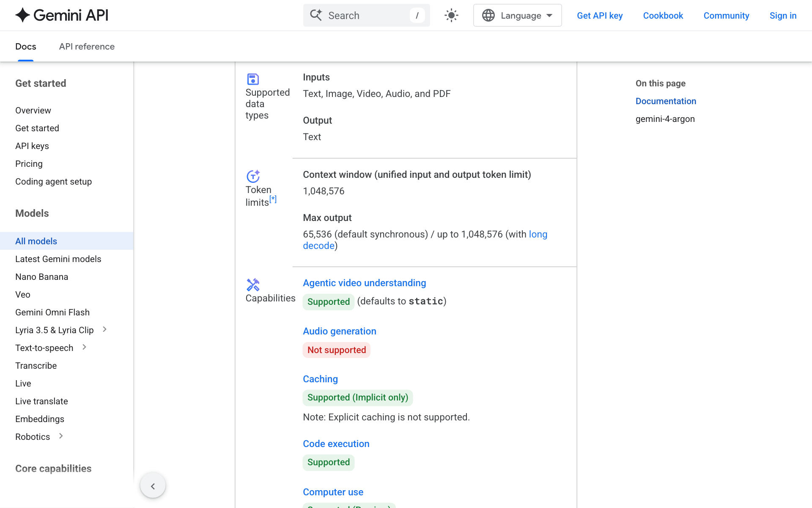Screen dimensions: 812x508
Task: Click the slash shortcut badge in search
Action: (x=417, y=15)
